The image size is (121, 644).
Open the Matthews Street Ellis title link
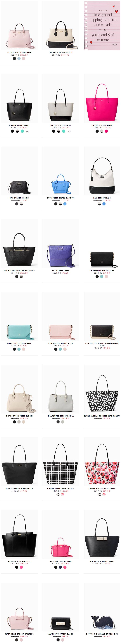102,561
